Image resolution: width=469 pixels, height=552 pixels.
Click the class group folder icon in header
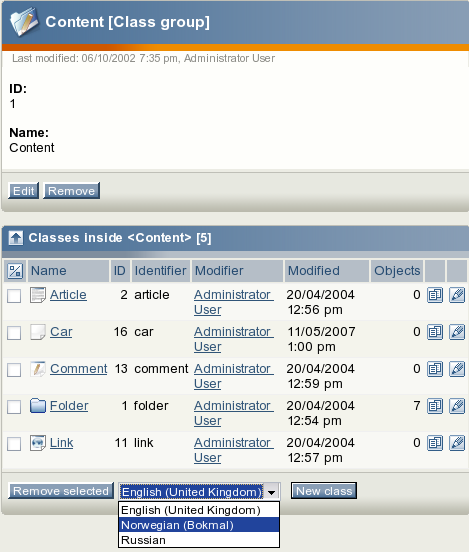pyautogui.click(x=24, y=21)
